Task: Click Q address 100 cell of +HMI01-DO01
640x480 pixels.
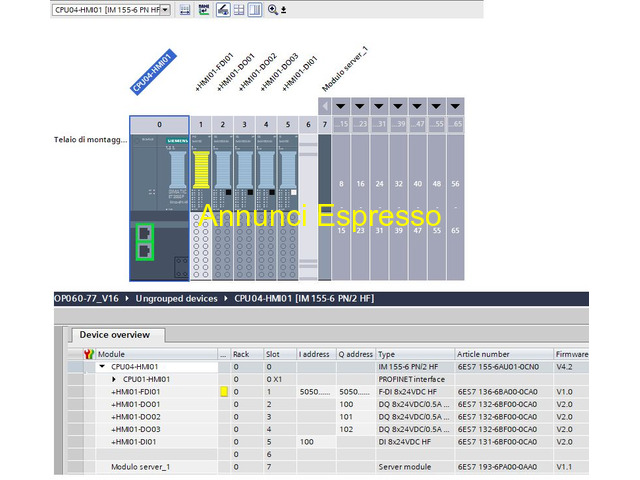Action: click(x=356, y=404)
